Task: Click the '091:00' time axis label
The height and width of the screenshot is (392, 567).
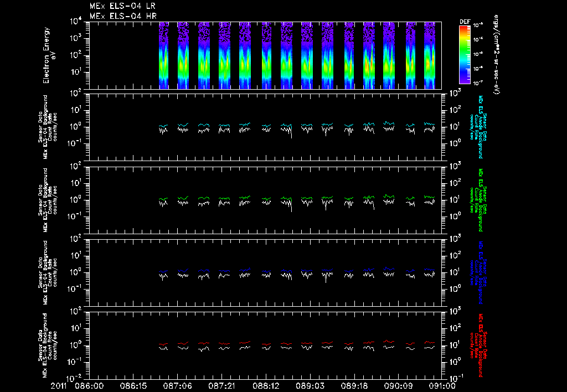Action: 441,386
